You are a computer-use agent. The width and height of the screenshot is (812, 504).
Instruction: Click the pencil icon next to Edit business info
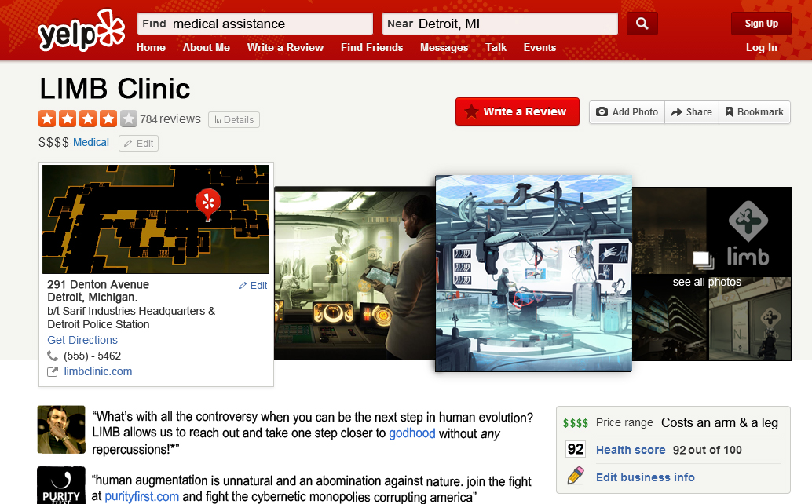point(576,476)
